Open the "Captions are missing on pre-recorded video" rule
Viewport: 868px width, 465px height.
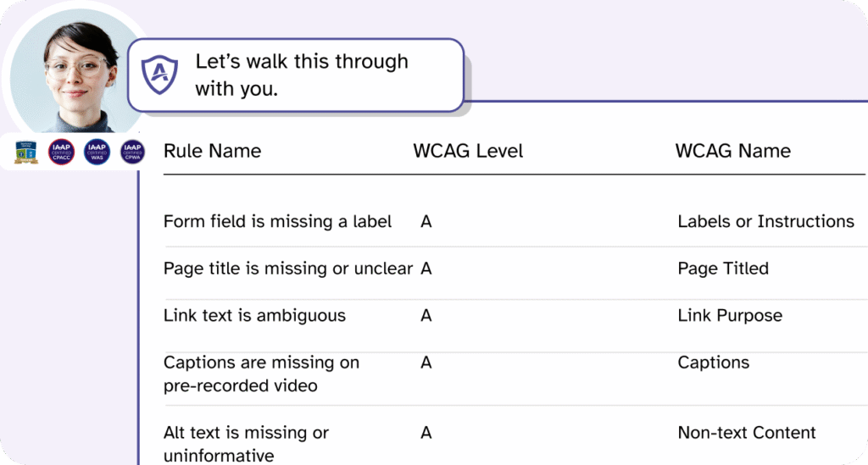click(x=261, y=374)
